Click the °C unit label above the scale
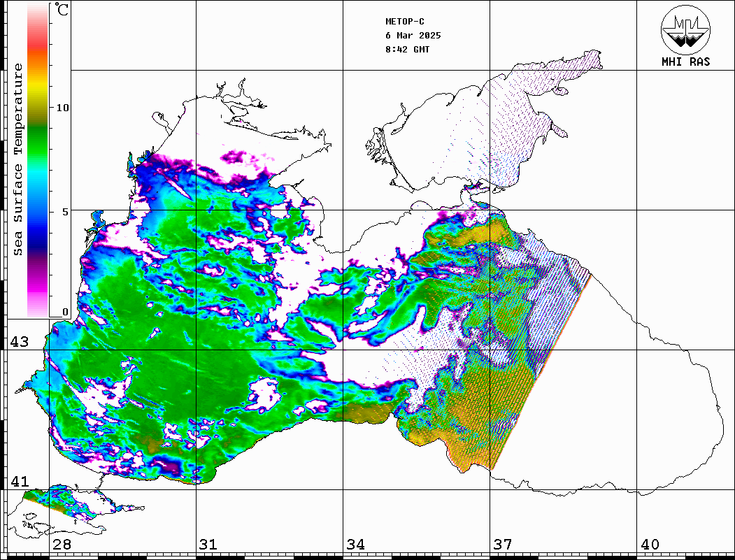The width and height of the screenshot is (735, 560). pyautogui.click(x=61, y=9)
